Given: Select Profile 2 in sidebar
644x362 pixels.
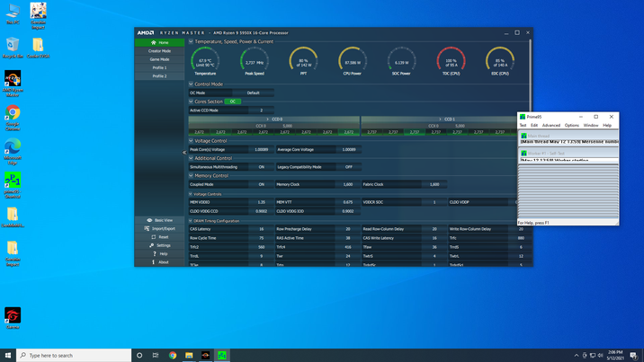Looking at the screenshot, I should pos(159,76).
